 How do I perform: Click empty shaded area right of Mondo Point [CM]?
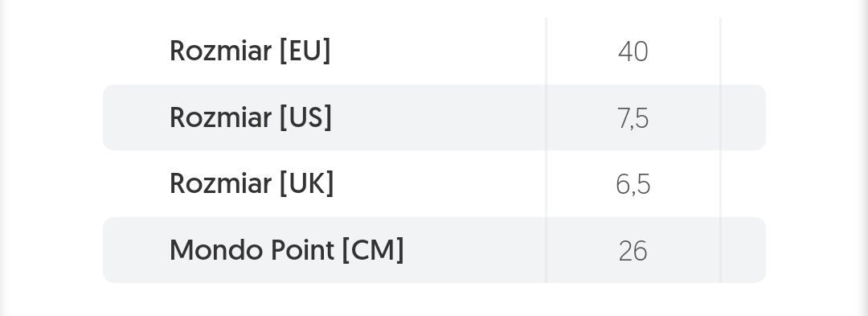[x=475, y=250]
